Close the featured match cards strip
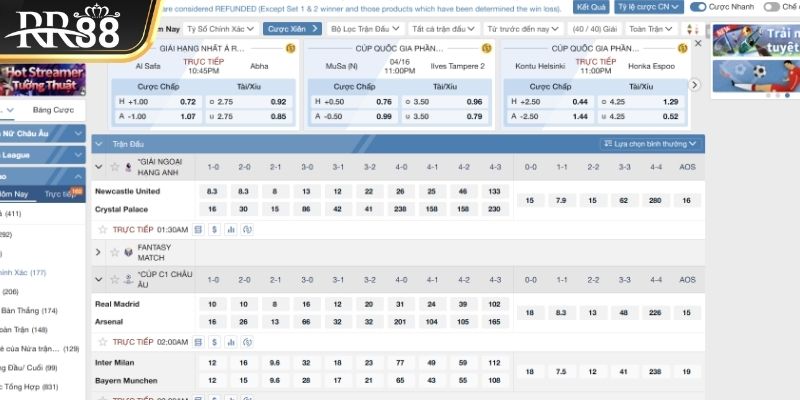This screenshot has width=800, height=400. click(698, 43)
